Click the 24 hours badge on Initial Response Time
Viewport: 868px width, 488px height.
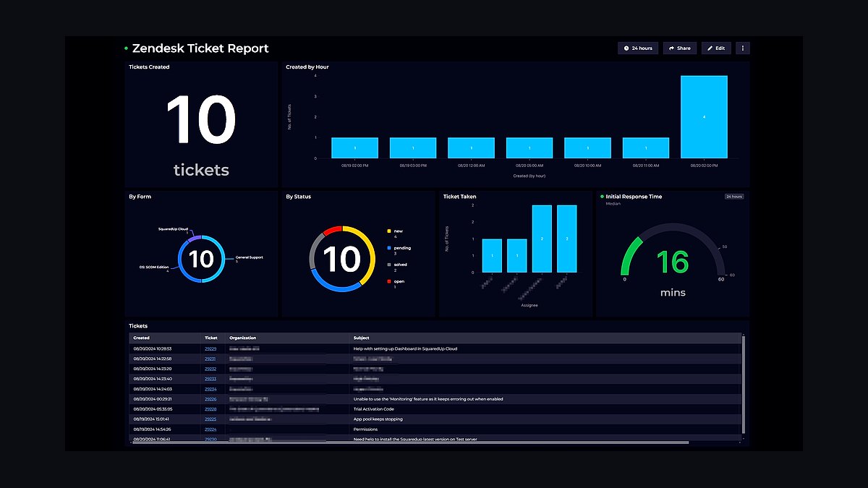tap(734, 197)
